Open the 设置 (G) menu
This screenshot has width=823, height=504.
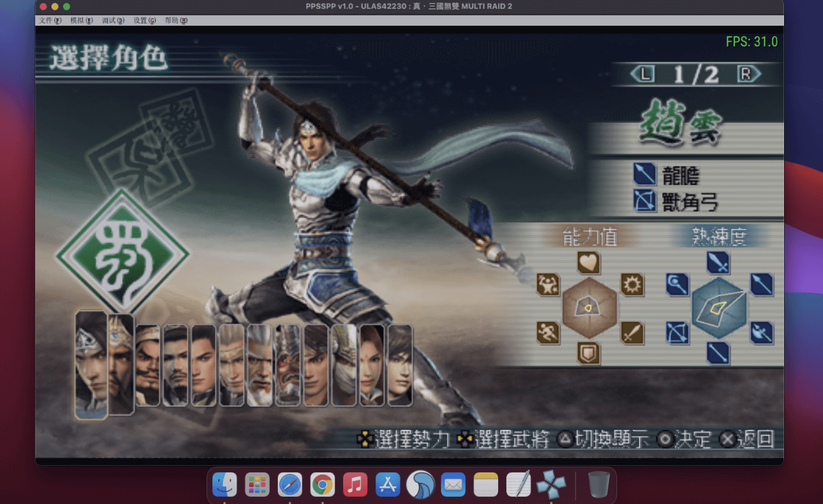click(x=145, y=21)
